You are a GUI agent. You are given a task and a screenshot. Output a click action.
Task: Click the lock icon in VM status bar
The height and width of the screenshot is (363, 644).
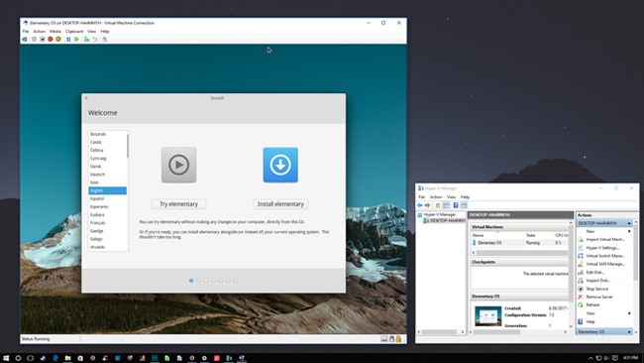coord(398,339)
